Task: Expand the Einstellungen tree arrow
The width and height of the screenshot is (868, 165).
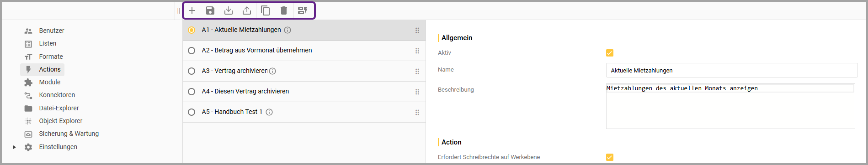Action: [x=15, y=147]
